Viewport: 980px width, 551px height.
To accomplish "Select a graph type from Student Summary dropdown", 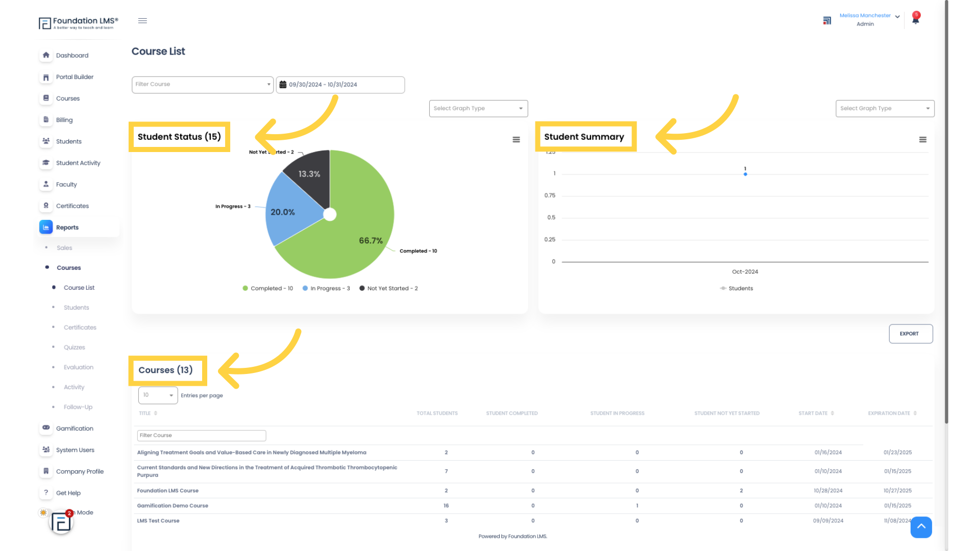I will [885, 108].
